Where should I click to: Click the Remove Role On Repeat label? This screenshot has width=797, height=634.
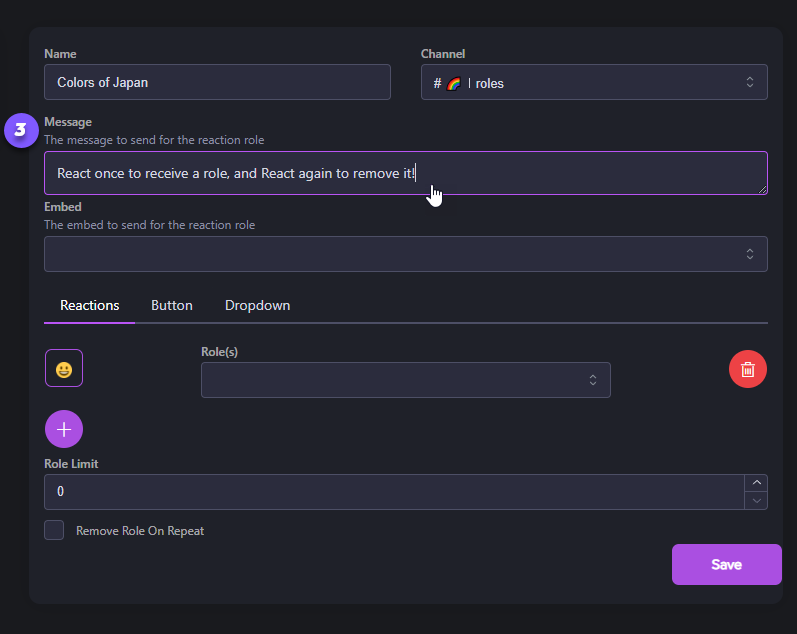point(140,531)
